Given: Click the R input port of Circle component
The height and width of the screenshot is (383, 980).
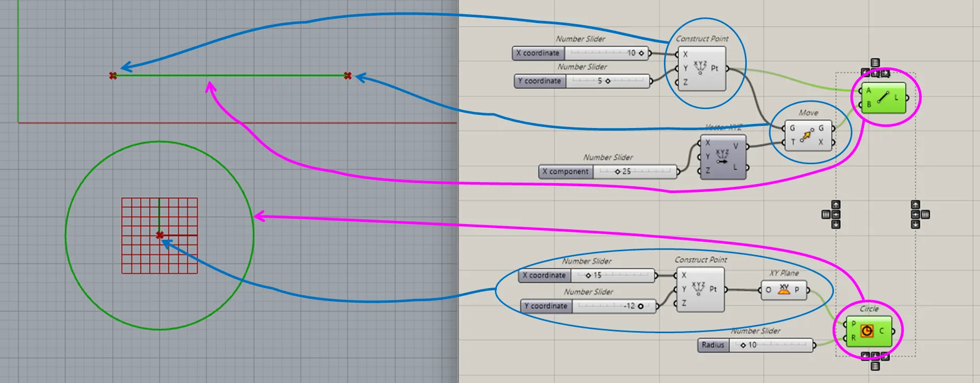Looking at the screenshot, I should pos(845,338).
